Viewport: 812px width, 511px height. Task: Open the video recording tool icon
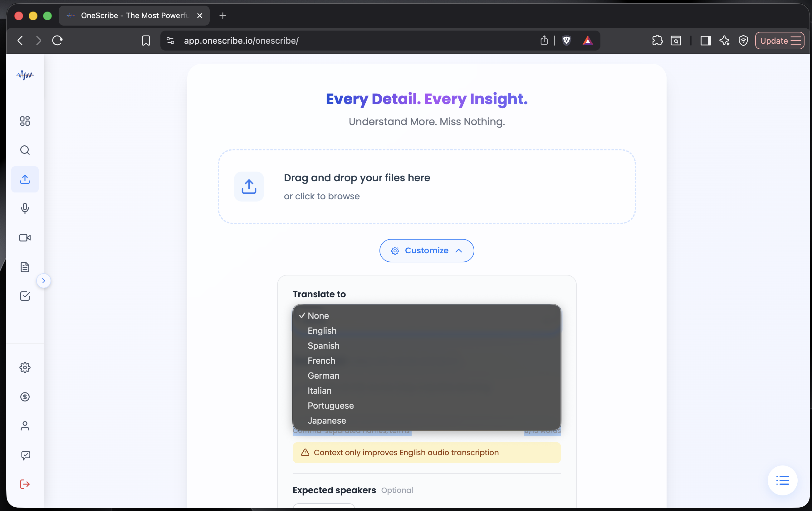[25, 237]
